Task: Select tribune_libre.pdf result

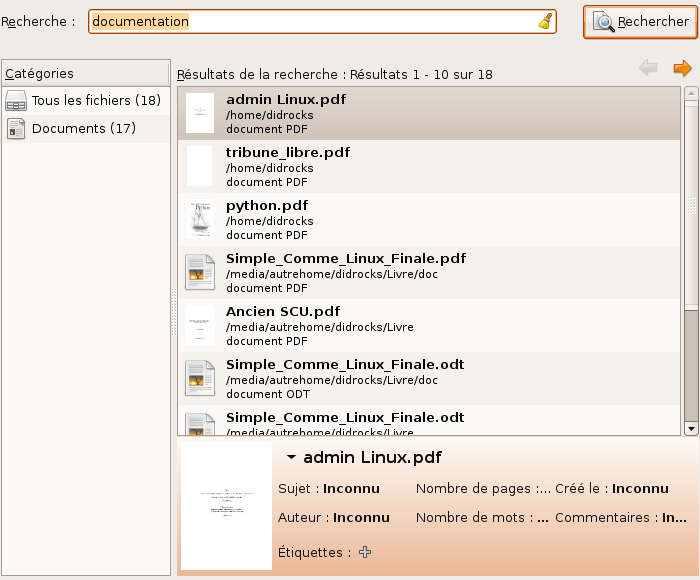Action: pyautogui.click(x=288, y=153)
